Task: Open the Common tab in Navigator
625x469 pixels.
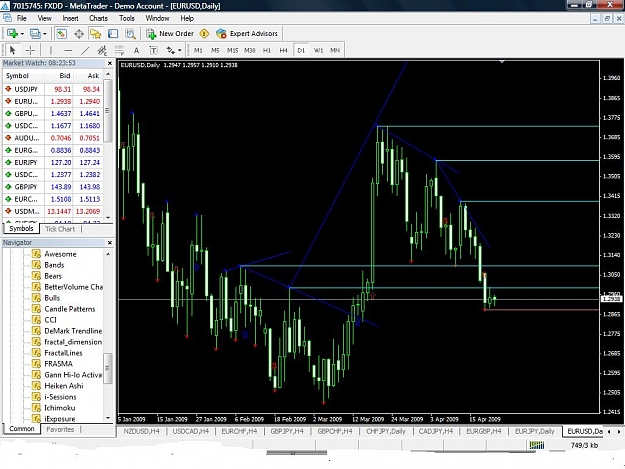Action: pyautogui.click(x=22, y=429)
